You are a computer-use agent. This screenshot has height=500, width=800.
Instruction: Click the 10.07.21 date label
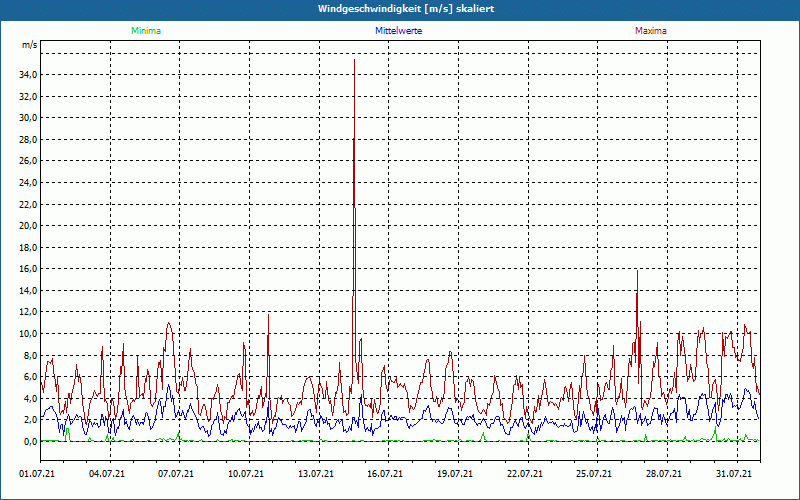tap(246, 474)
